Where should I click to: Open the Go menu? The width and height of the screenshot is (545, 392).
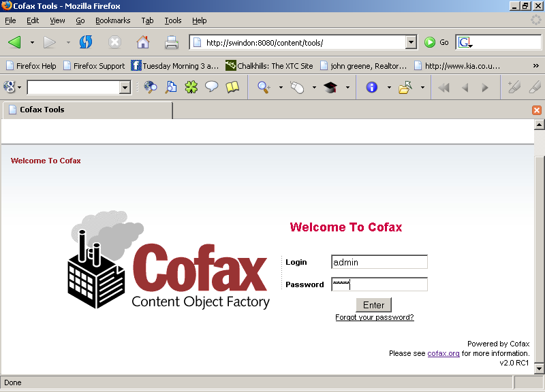point(80,20)
